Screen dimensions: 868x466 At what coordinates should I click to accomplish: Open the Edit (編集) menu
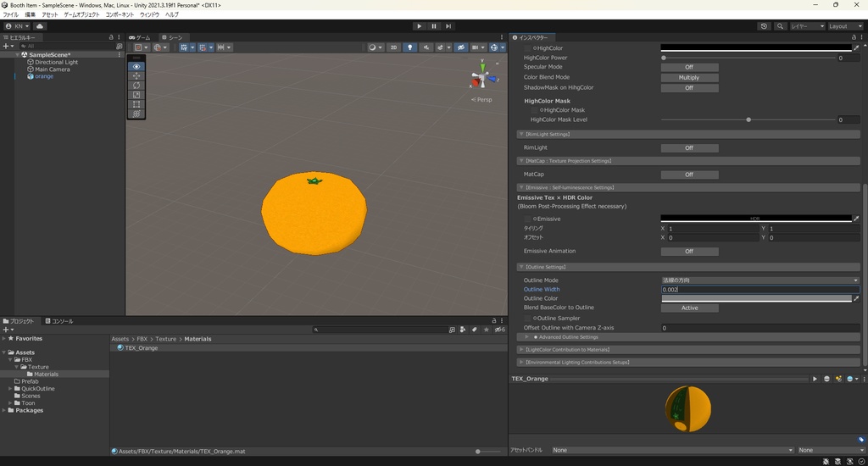[30, 15]
